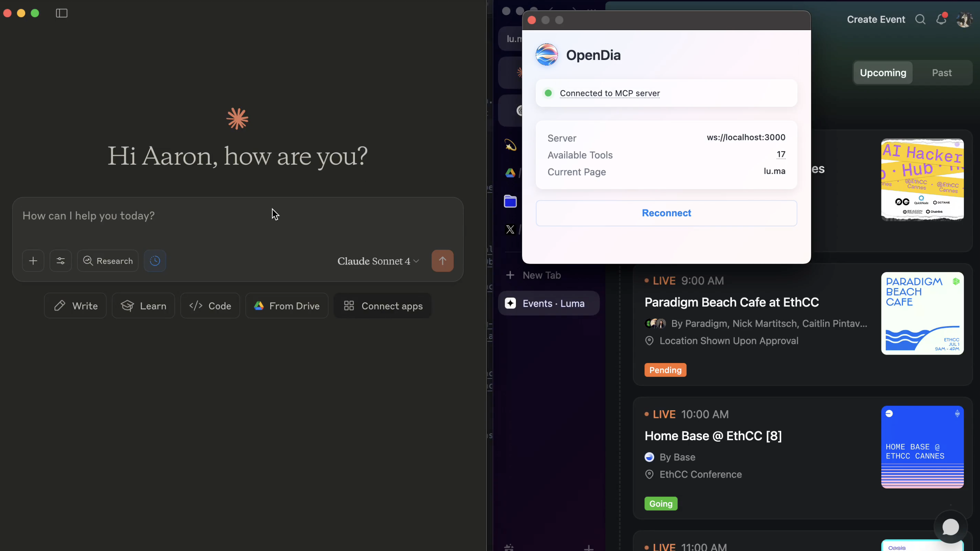
Task: Click the OpenDia title text
Action: (593, 55)
